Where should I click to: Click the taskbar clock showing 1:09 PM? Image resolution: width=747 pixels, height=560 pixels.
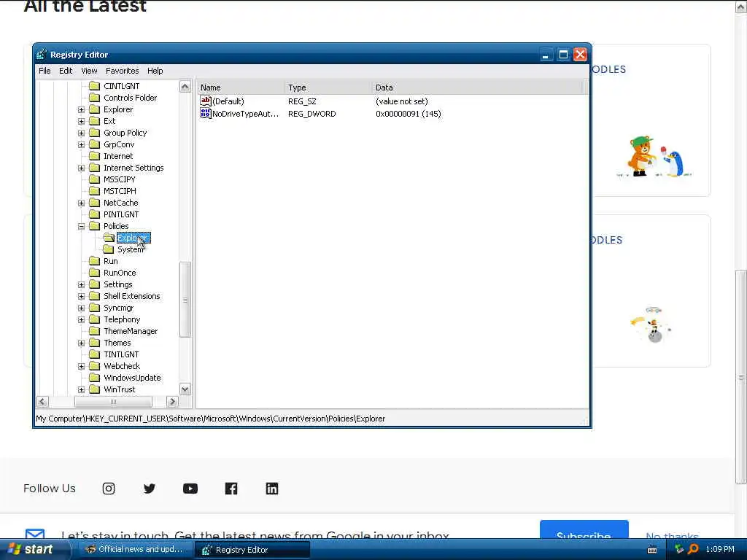(720, 549)
